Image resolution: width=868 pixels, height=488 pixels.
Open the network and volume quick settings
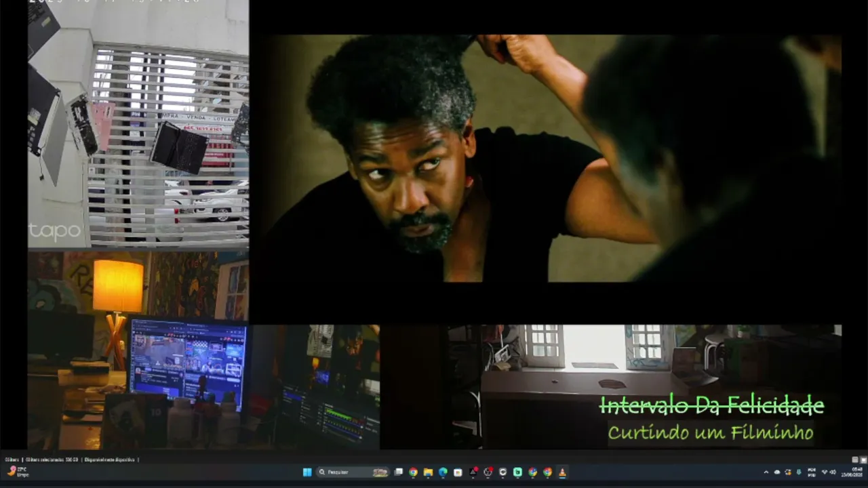[829, 472]
